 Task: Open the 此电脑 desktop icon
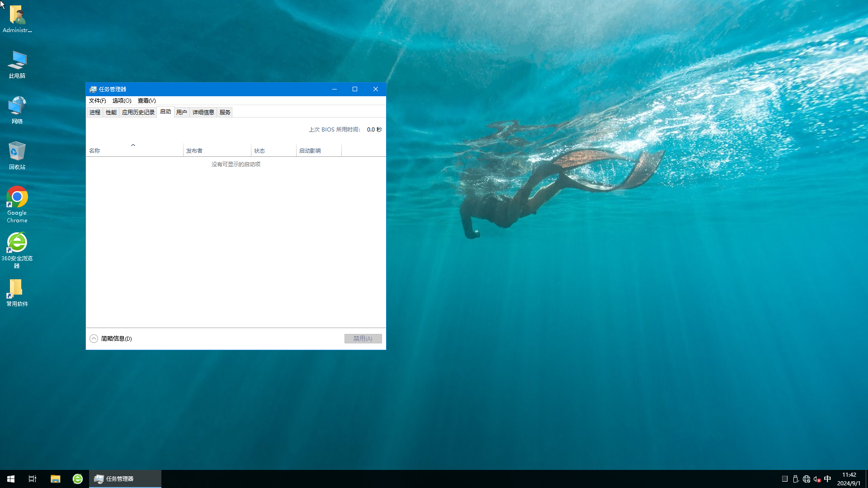click(x=17, y=64)
